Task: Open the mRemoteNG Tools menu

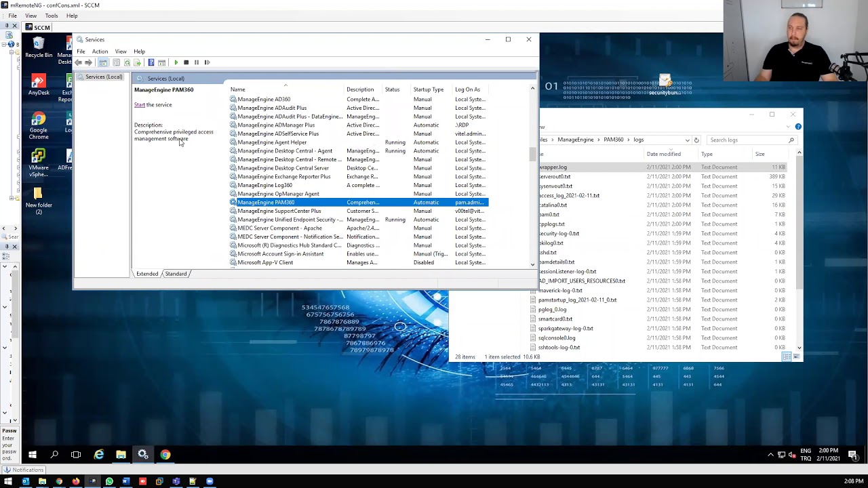Action: point(52,16)
